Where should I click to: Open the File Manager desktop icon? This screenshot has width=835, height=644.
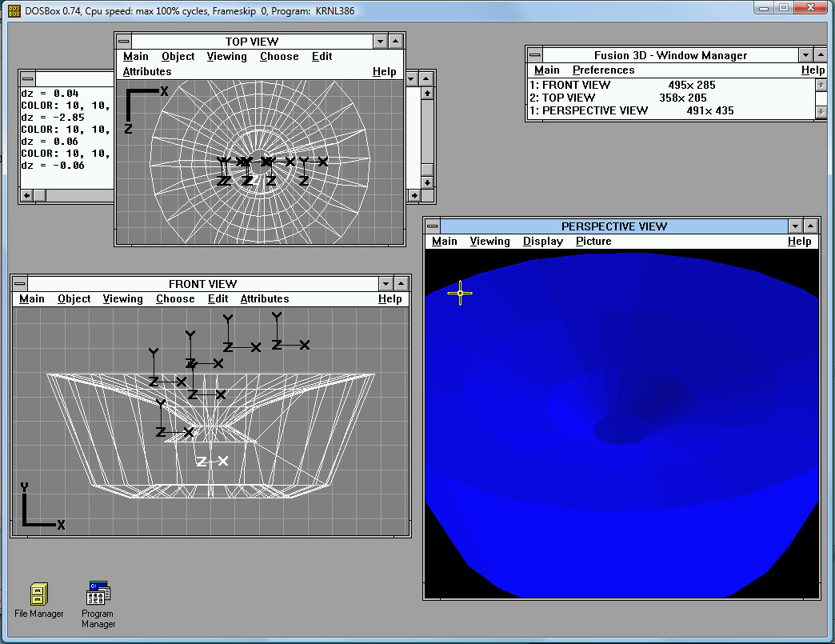[39, 594]
